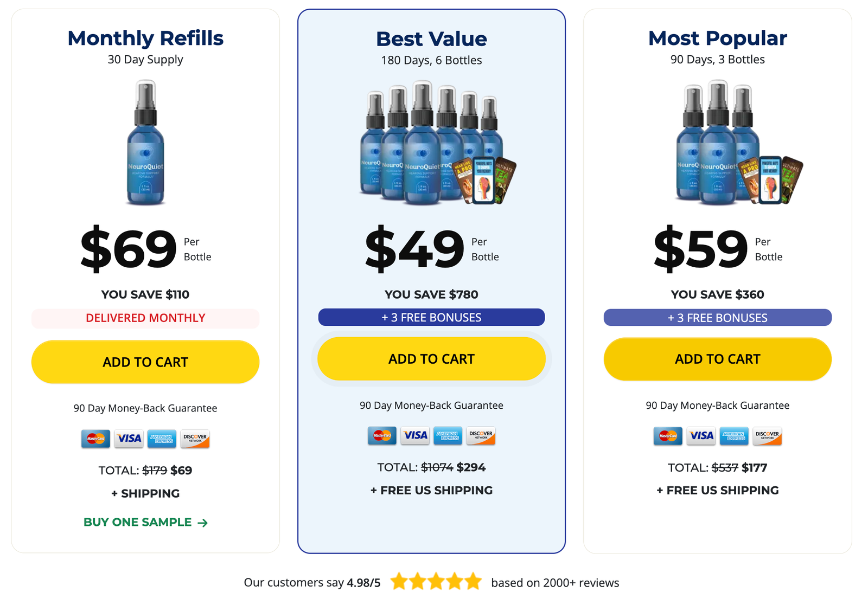The height and width of the screenshot is (605, 868).
Task: Click Most Popular's + 3 Free Bonuses banner
Action: (717, 318)
